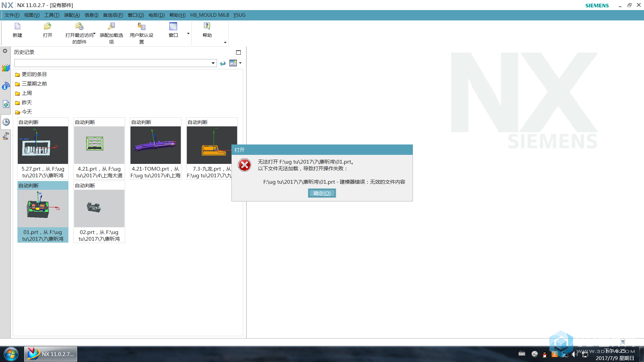Open the 帮助(H) menu
This screenshot has width=644, height=362.
click(177, 15)
